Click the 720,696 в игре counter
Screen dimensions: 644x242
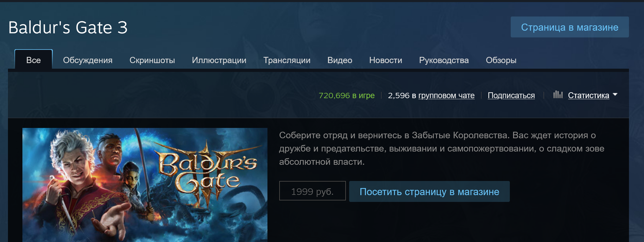tap(346, 95)
